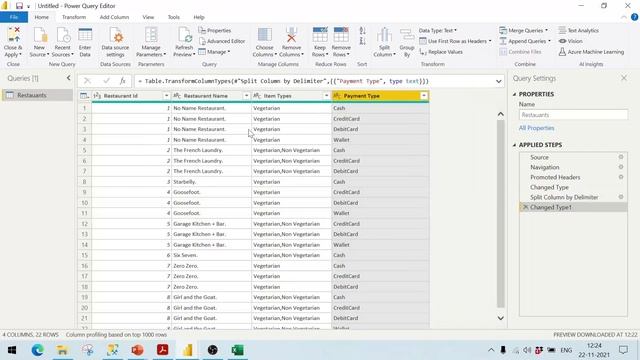The width and height of the screenshot is (640, 360).
Task: Open Manage Parameters
Action: pos(151,42)
